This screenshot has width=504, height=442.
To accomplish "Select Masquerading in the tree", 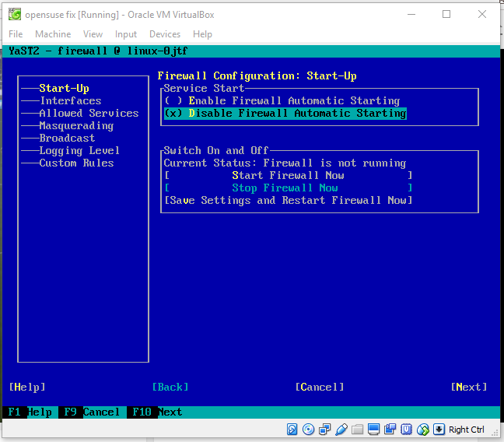I will pyautogui.click(x=76, y=126).
